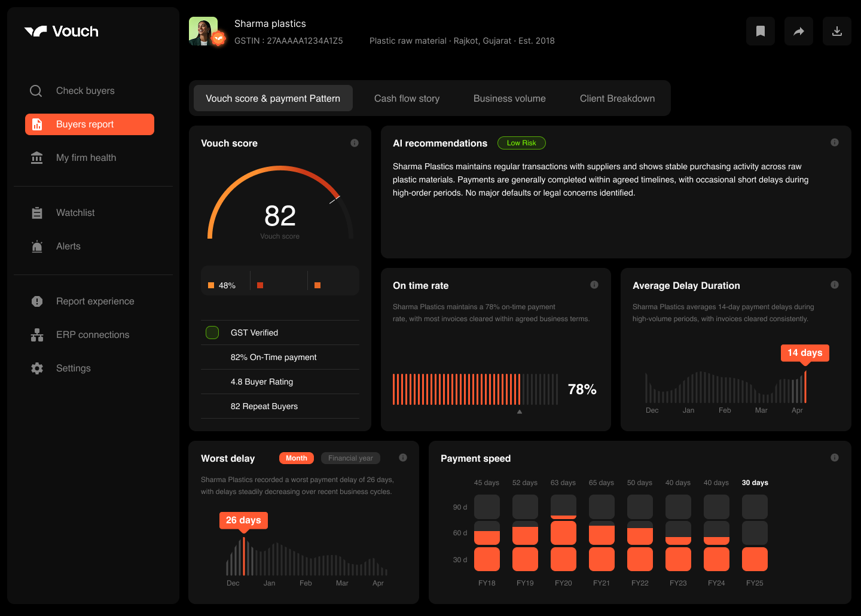Switch Worst delay to Month view
Image resolution: width=861 pixels, height=616 pixels.
point(297,458)
